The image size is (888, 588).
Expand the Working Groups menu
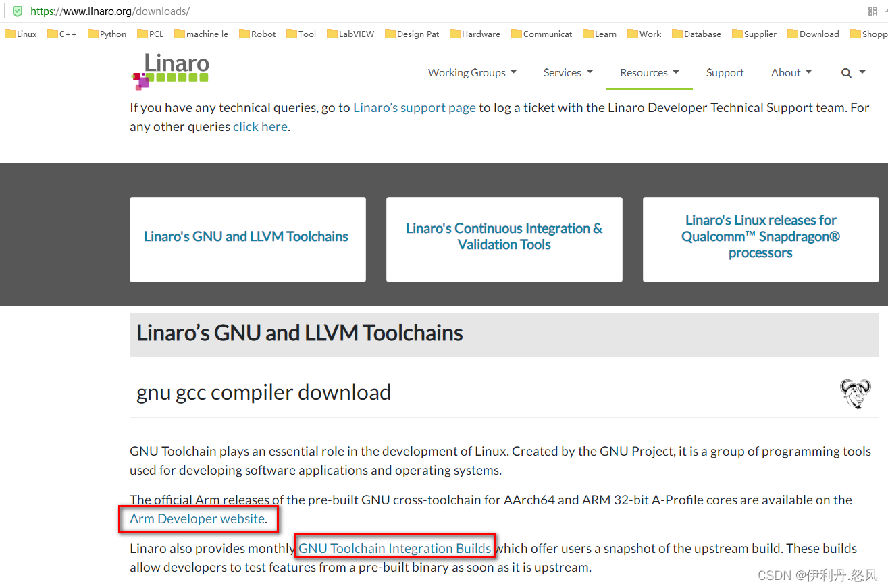(x=472, y=73)
